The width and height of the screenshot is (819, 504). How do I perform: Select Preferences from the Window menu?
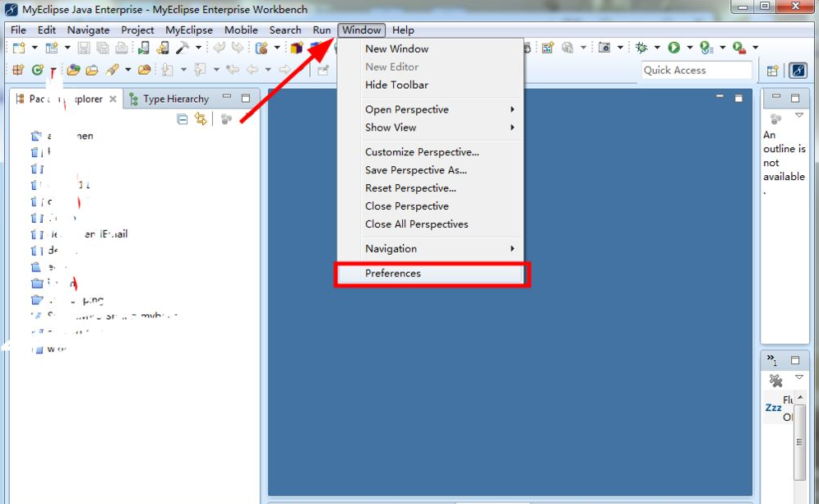[x=430, y=273]
